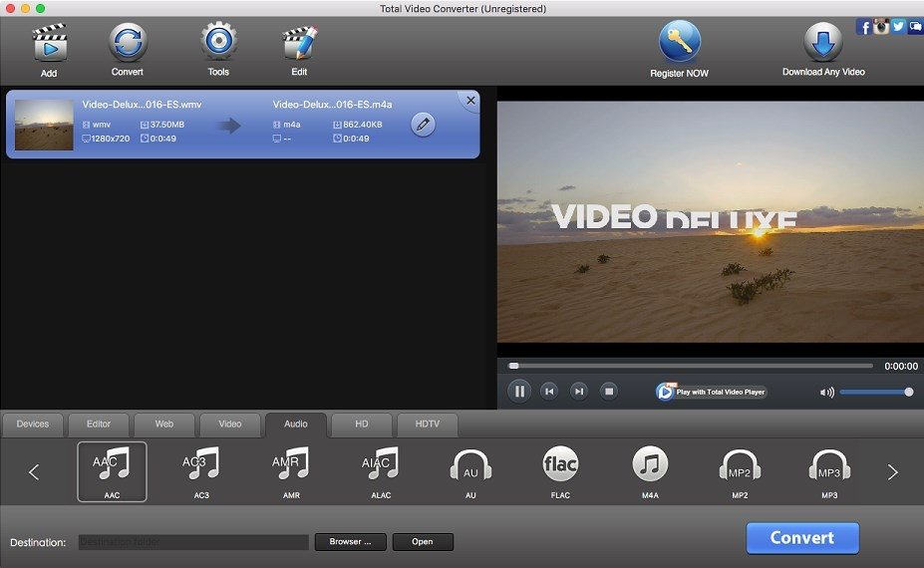Switch to the HDTV tab
Image resolution: width=924 pixels, height=568 pixels.
428,425
